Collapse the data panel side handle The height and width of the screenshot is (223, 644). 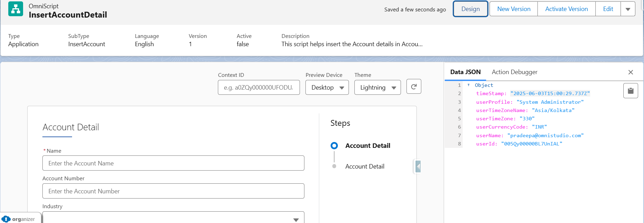coord(418,166)
